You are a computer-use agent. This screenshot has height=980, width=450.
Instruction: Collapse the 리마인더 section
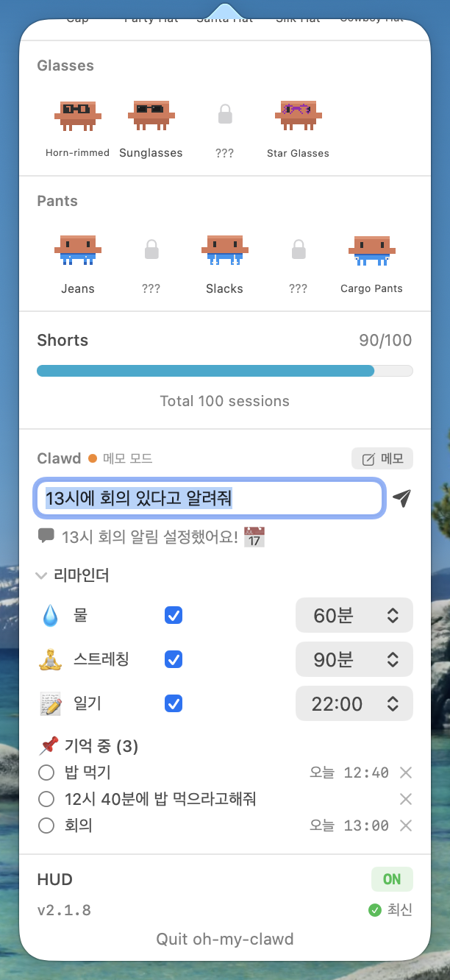[x=42, y=576]
